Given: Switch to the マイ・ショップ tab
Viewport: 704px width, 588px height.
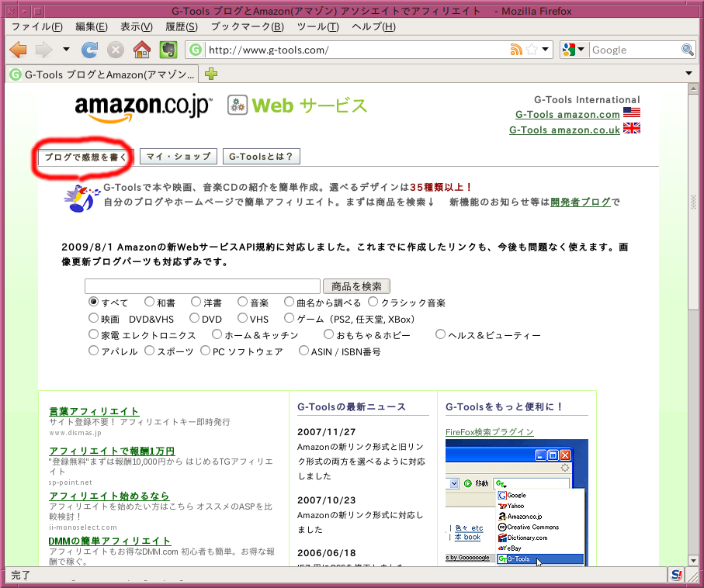Looking at the screenshot, I should [x=179, y=156].
